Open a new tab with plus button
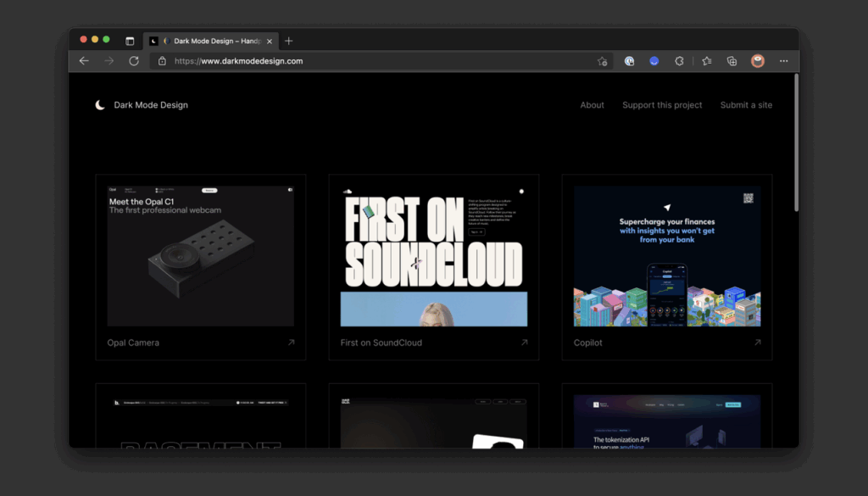Image resolution: width=868 pixels, height=496 pixels. point(288,41)
